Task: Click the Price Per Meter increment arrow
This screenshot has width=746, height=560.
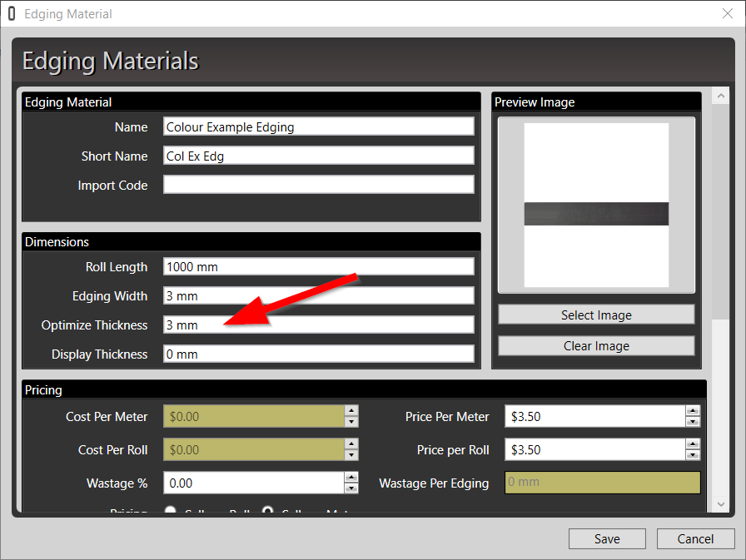Action: tap(693, 411)
